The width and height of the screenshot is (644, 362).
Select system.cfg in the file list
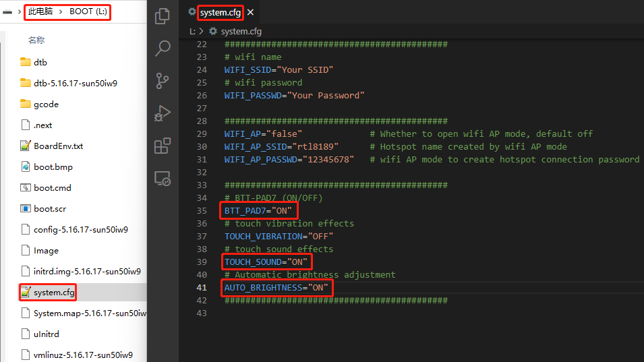coord(54,292)
